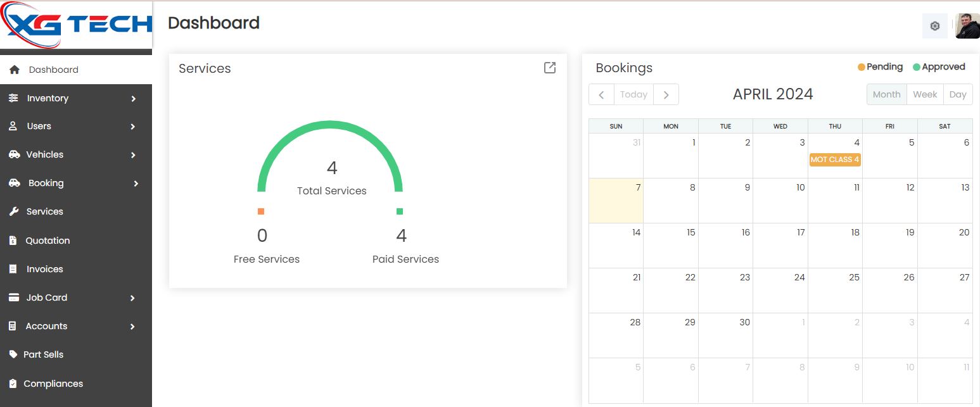Screen dimensions: 980x407
Task: Click the Users person icon
Action: point(13,126)
